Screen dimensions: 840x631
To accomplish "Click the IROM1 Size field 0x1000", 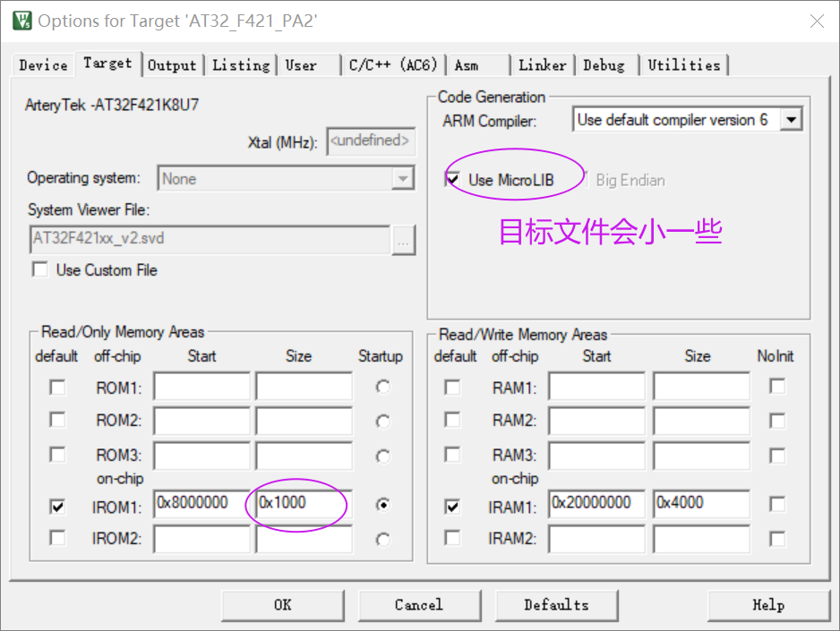I will click(x=304, y=504).
